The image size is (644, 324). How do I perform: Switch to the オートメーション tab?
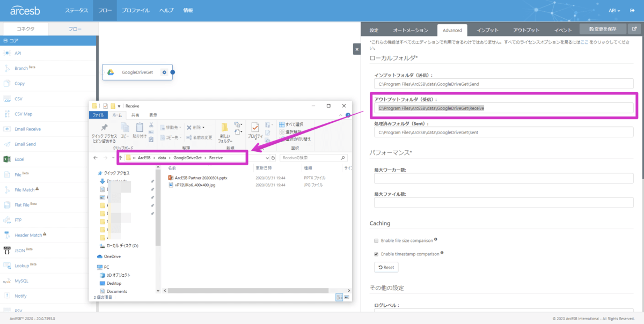point(411,30)
